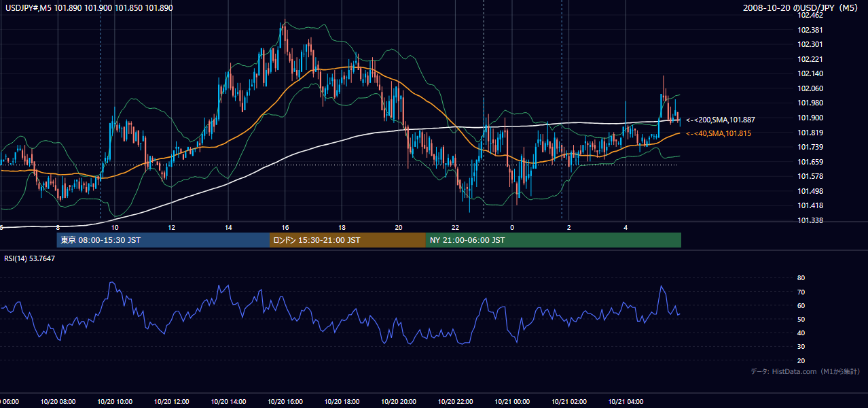This screenshot has width=868, height=408.
Task: Click the 10/21 00:00 time axis label
Action: pos(511,402)
